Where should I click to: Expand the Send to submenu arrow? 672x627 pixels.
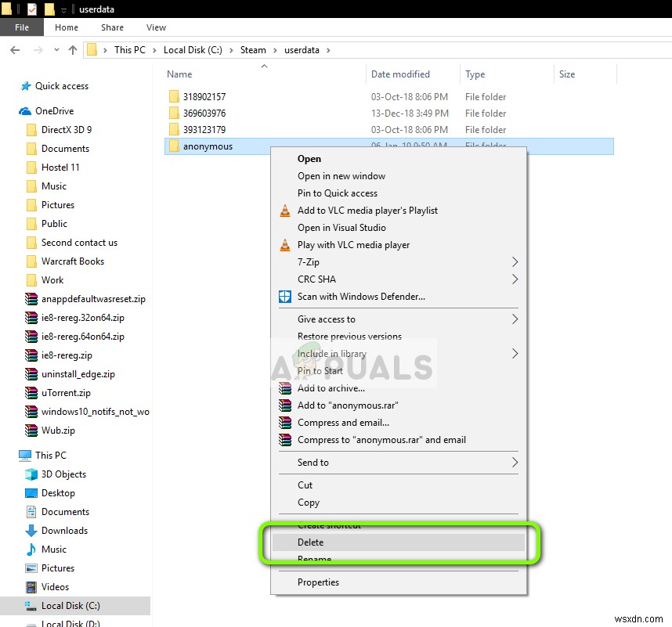point(515,463)
